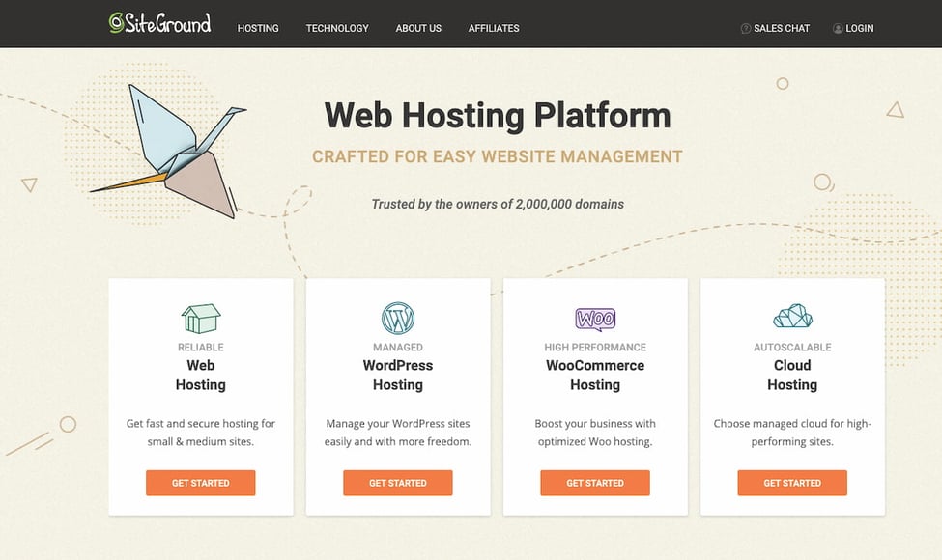942x560 pixels.
Task: Select the Managed WordPress Hosting card
Action: point(397,396)
